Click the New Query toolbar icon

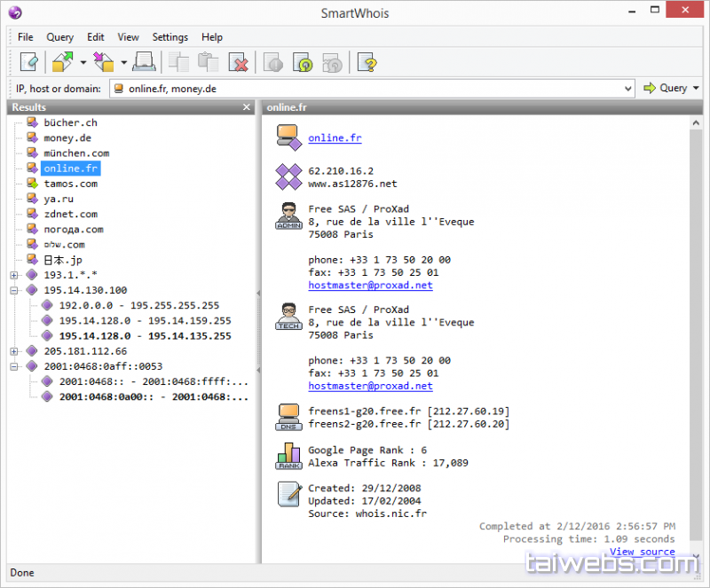pyautogui.click(x=29, y=62)
